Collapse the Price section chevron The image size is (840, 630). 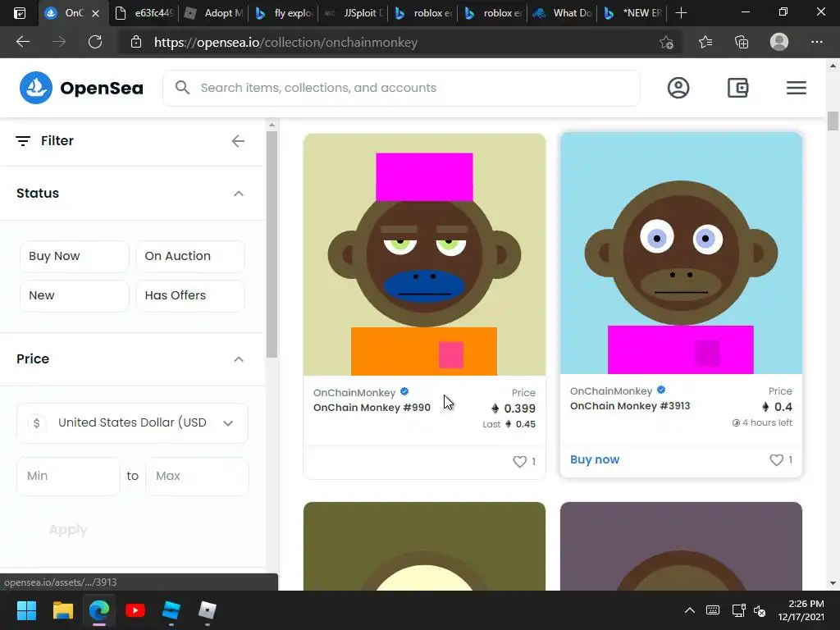coord(239,359)
